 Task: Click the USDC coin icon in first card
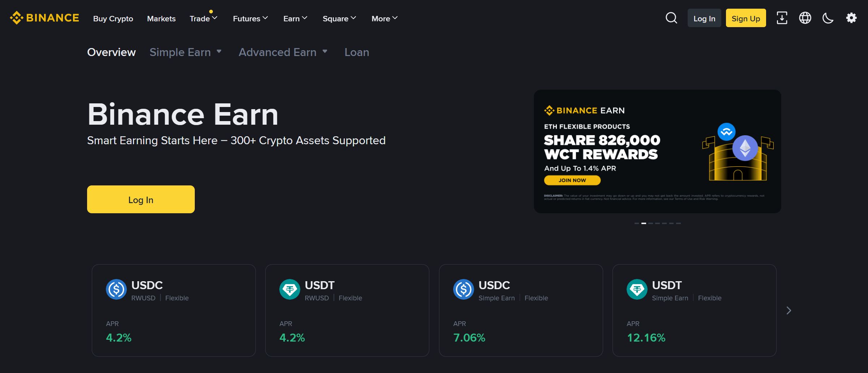coord(116,289)
